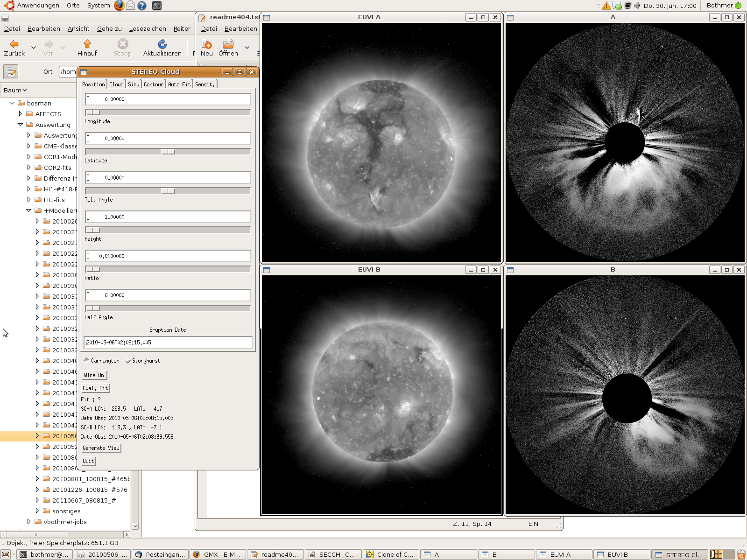Switch to the Simu tab
The image size is (747, 560).
[x=134, y=84]
